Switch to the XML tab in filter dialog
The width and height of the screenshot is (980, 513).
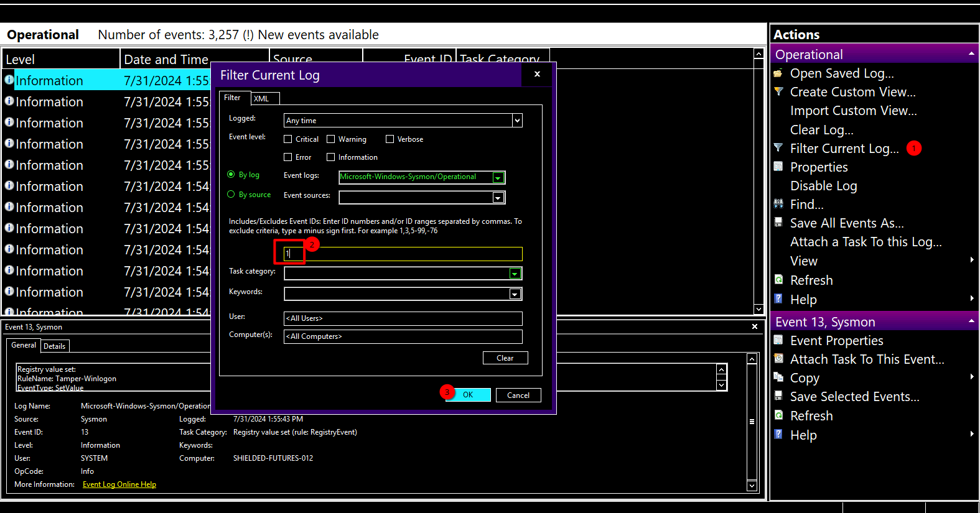tap(265, 99)
